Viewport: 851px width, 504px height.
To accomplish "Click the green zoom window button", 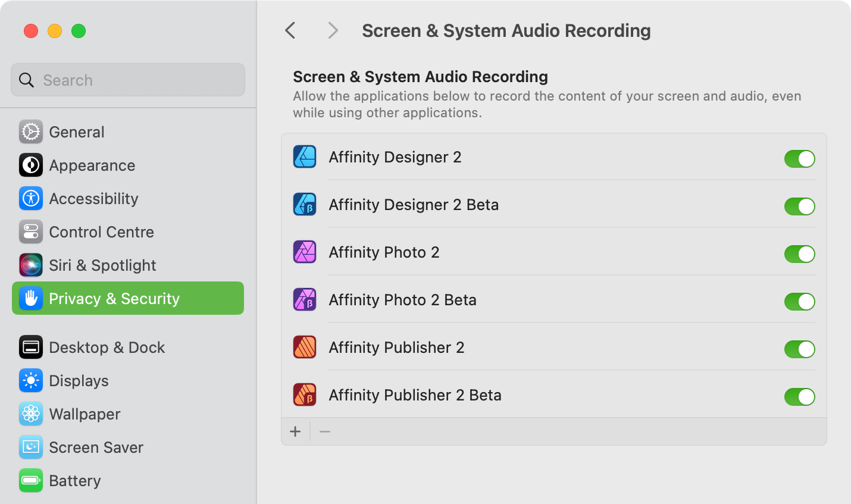I will (79, 31).
